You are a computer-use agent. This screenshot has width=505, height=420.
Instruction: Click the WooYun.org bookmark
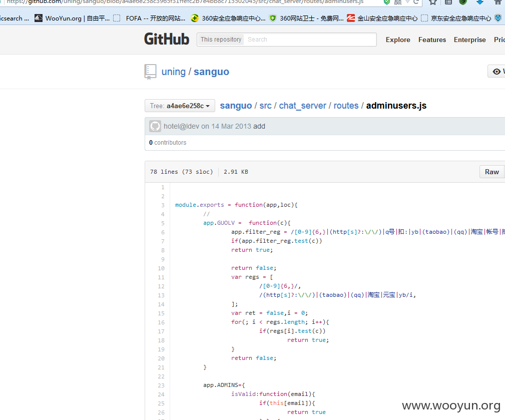pos(72,19)
